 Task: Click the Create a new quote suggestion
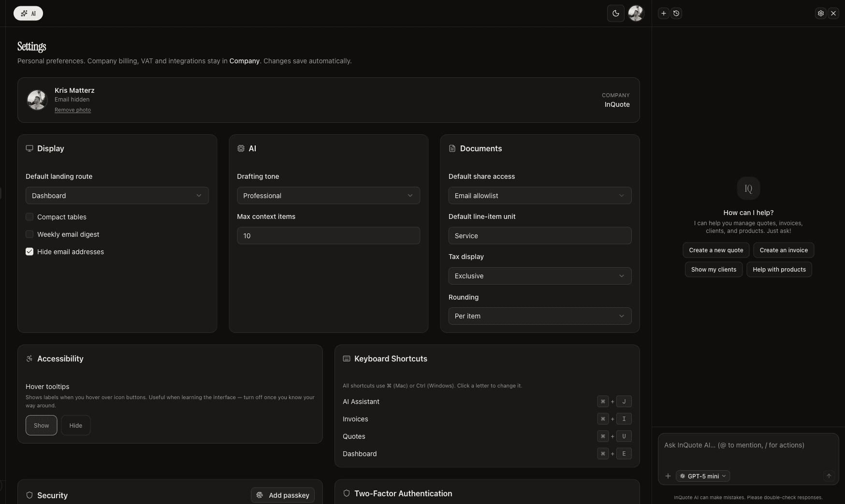(716, 250)
